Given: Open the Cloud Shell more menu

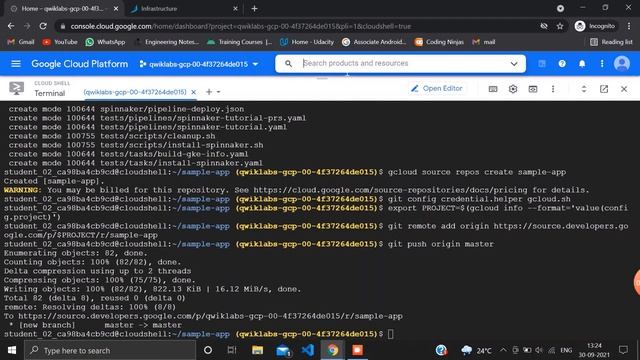Looking at the screenshot, I should pos(553,89).
